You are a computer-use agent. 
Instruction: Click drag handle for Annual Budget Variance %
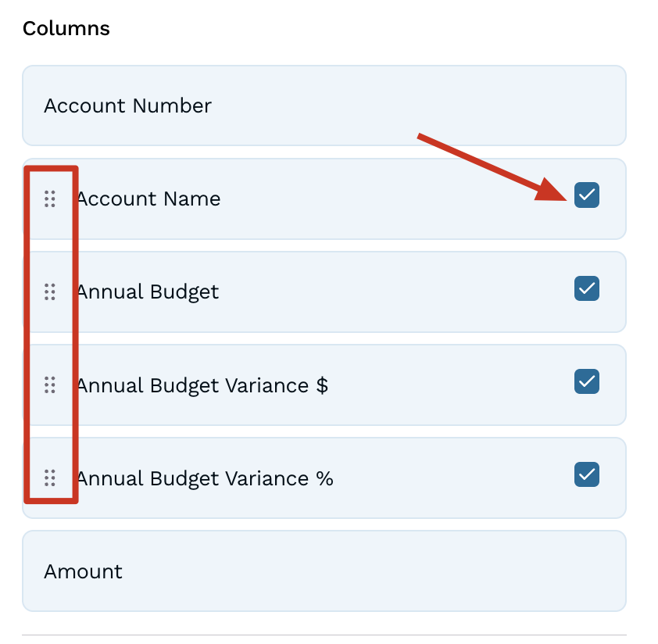click(x=50, y=478)
